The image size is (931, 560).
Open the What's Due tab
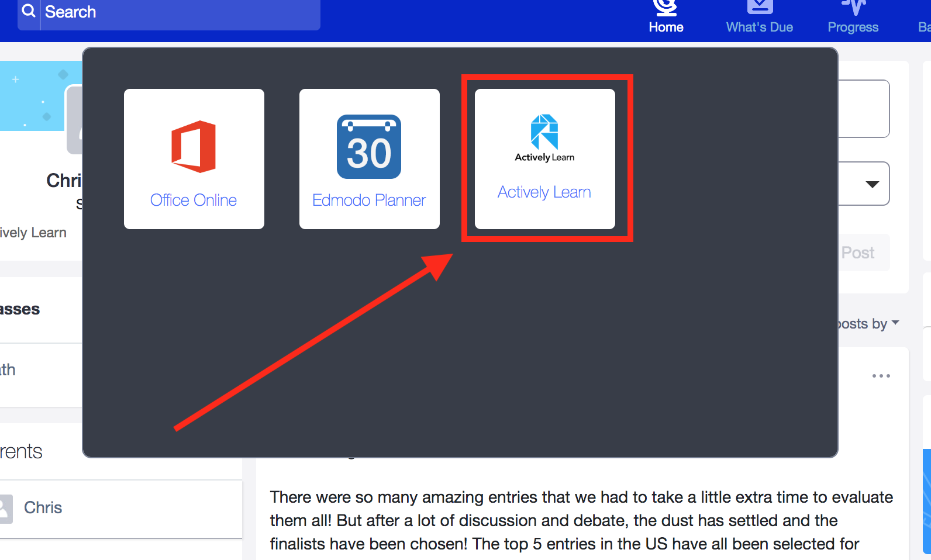(759, 18)
